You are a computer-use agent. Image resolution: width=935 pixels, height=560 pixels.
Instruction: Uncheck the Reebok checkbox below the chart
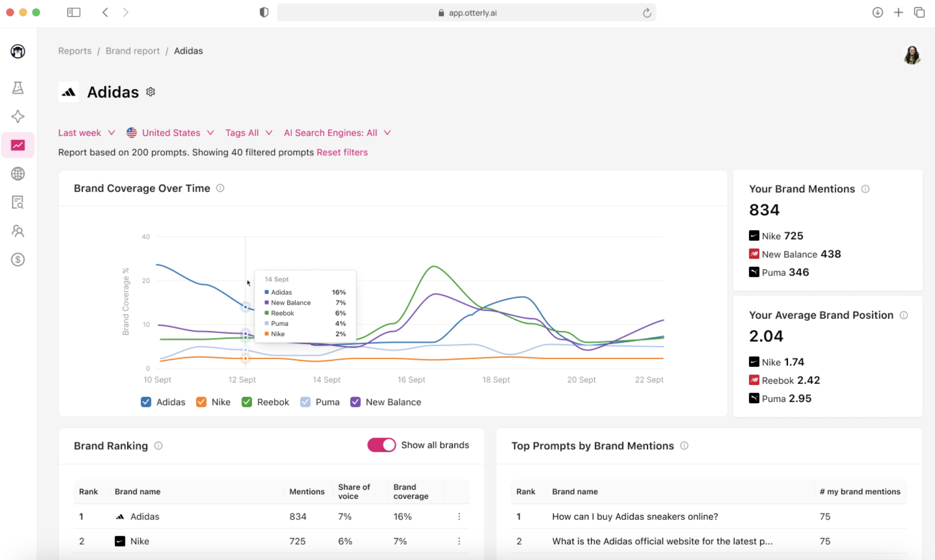pyautogui.click(x=247, y=402)
